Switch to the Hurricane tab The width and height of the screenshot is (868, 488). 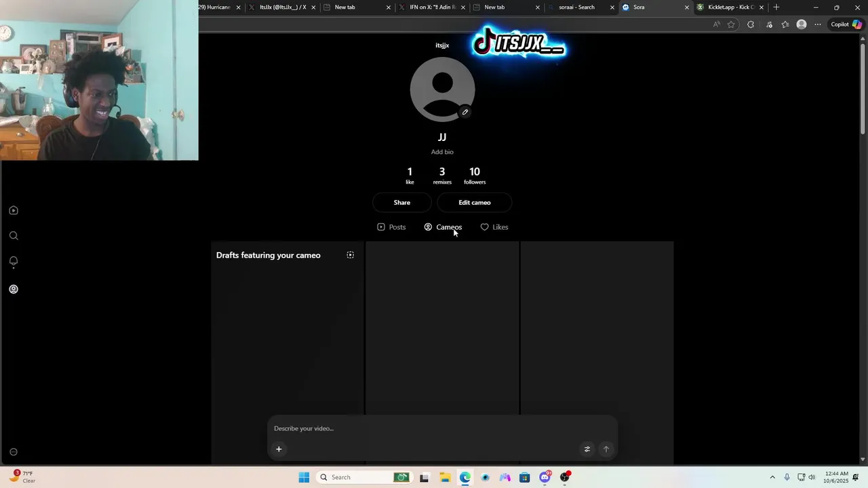(220, 7)
